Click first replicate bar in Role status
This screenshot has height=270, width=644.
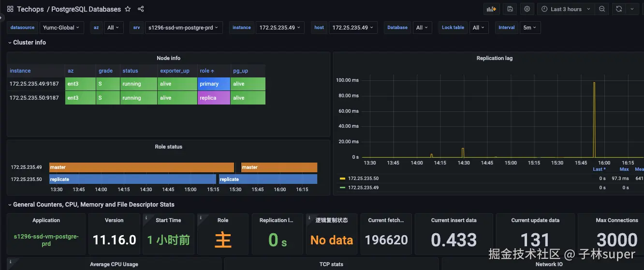[x=132, y=179]
